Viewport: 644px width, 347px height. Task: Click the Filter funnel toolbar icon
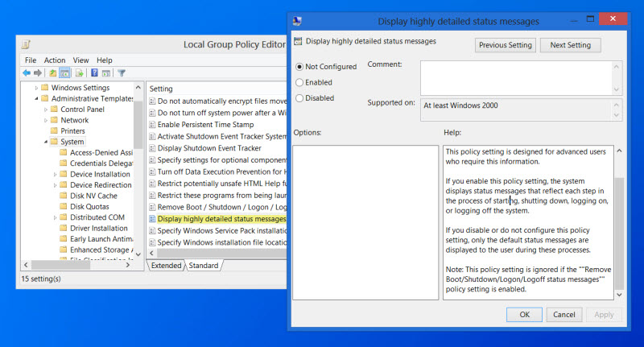click(120, 73)
